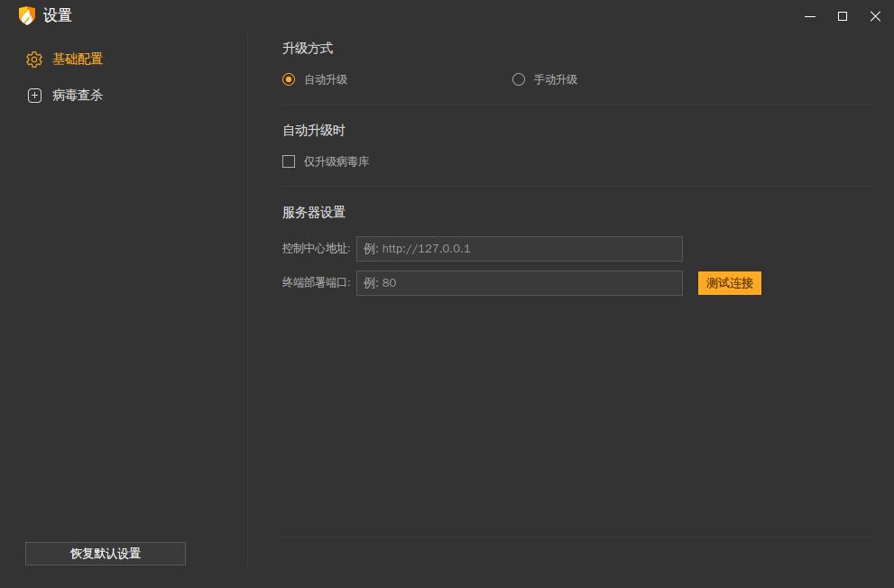894x588 pixels.
Task: Select the 自动升级 radio button
Action: tap(289, 79)
